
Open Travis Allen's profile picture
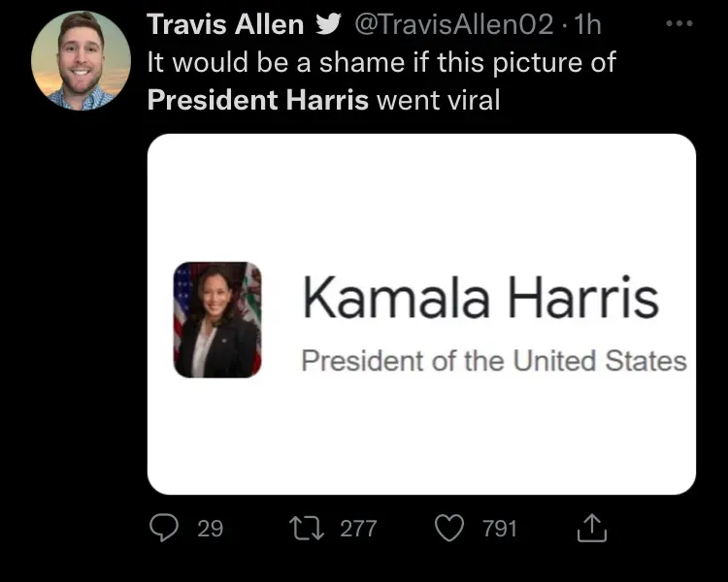coord(81,60)
